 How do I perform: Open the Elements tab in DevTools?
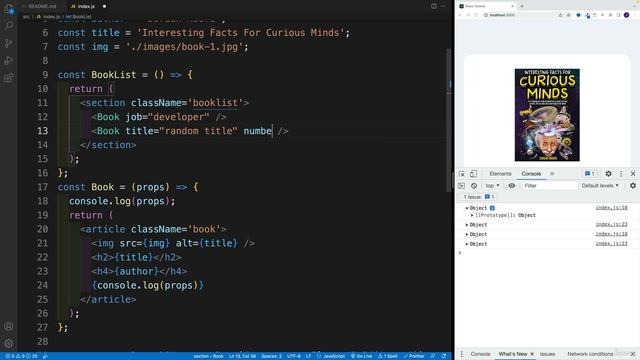click(x=500, y=174)
